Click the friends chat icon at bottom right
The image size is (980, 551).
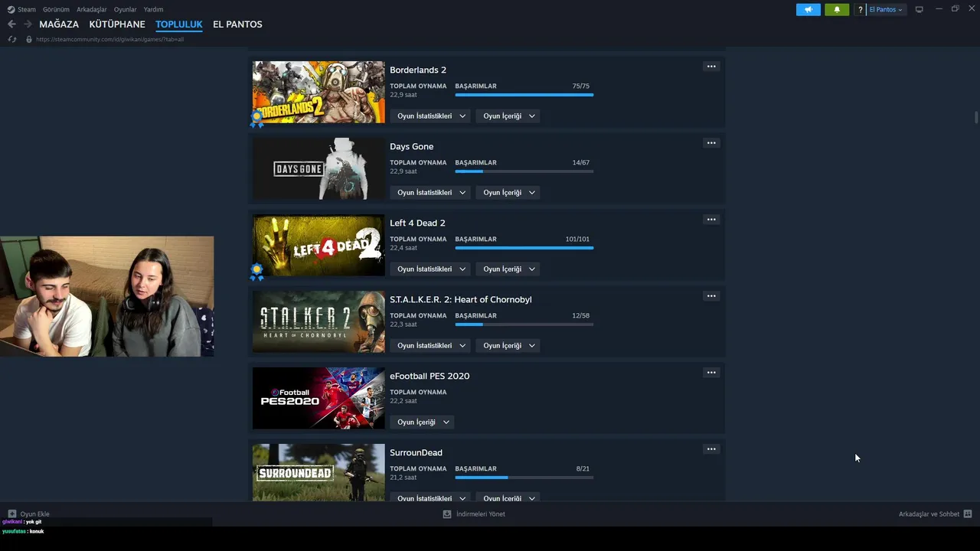968,514
